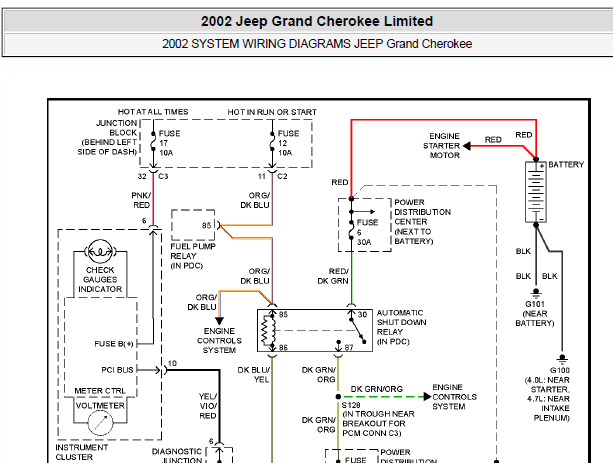Click the G101 ground symbol
Image resolution: width=613 pixels, height=463 pixels.
(x=536, y=293)
